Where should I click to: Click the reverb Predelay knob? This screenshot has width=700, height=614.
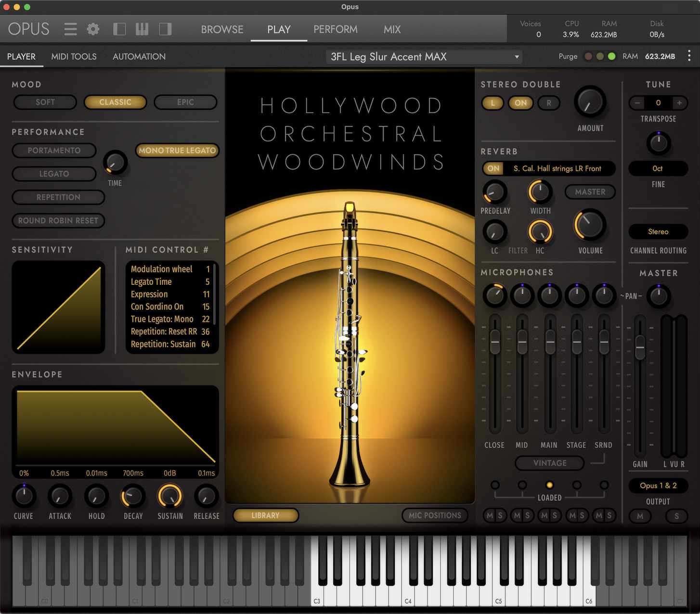[x=494, y=192]
